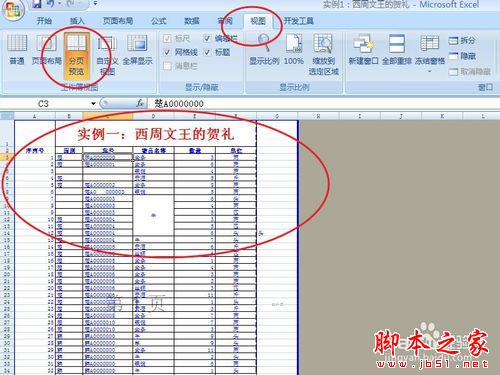Select row 3 header
Viewport: 500px width, 375px height.
[x=7, y=157]
